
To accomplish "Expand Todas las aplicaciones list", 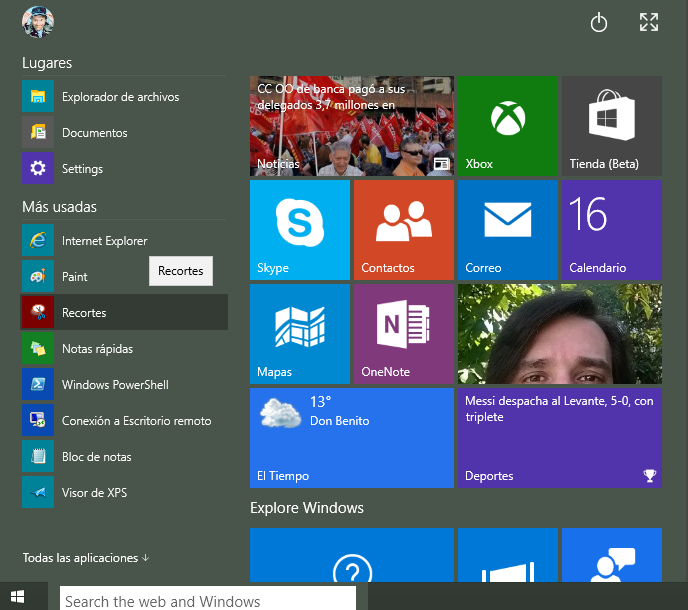I will (86, 558).
